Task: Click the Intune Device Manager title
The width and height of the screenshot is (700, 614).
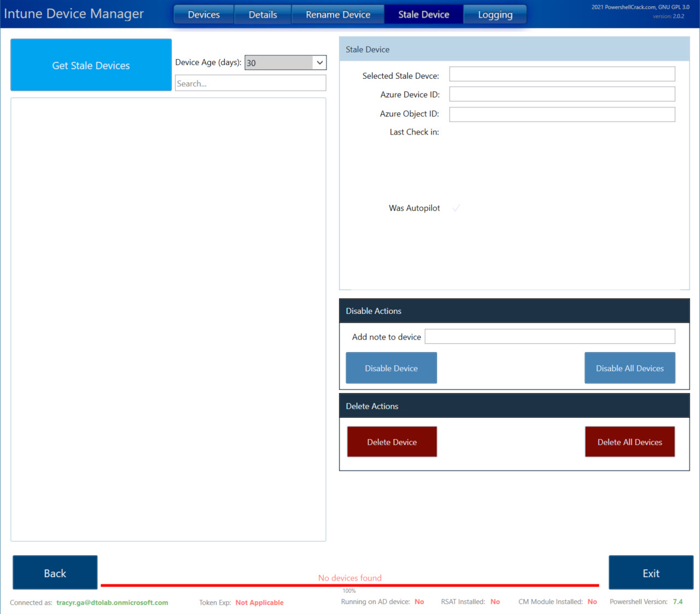Action: tap(74, 14)
